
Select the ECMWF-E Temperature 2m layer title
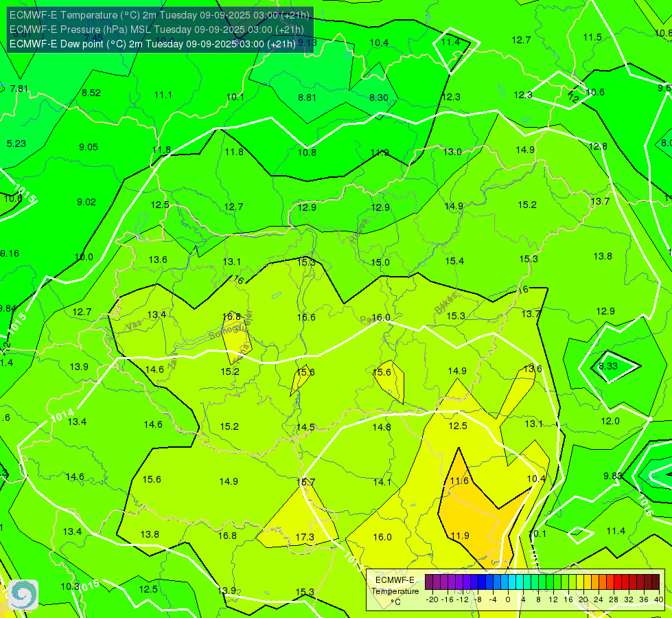[x=159, y=15]
